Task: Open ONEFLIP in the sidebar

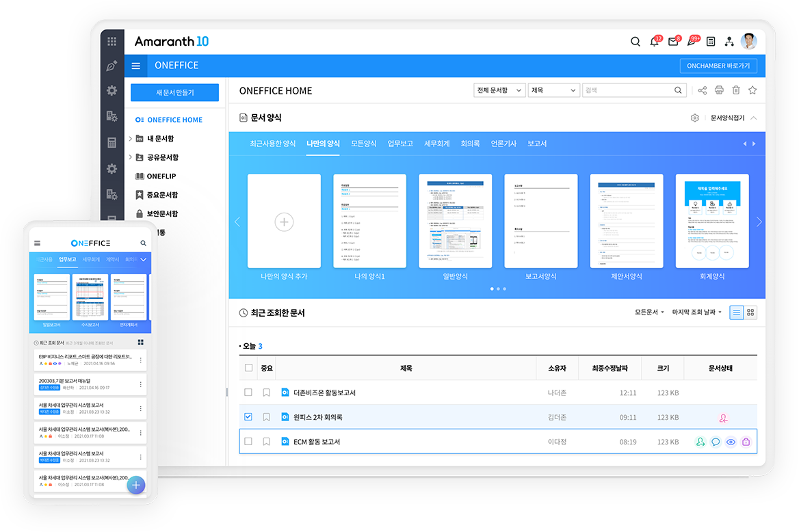Action: click(x=155, y=176)
